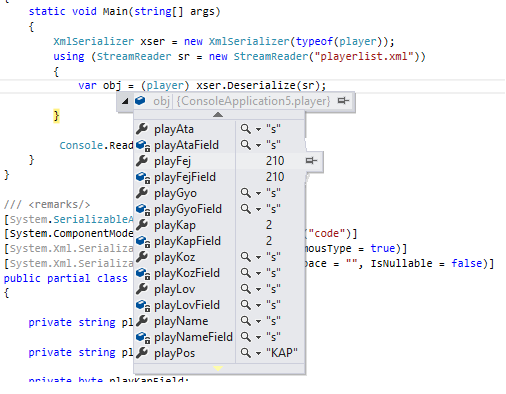
Task: Open visualizer magnifier for playLovField
Action: [x=246, y=305]
